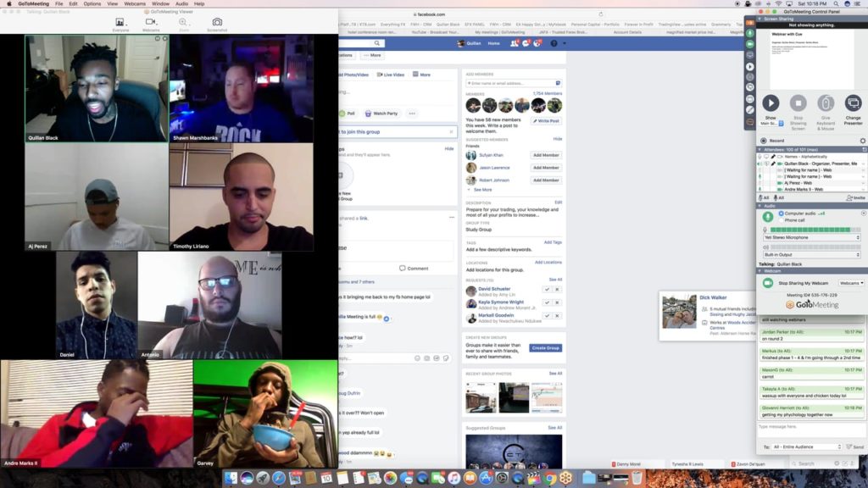The width and height of the screenshot is (868, 488).
Task: Open the Main Screen selector under Show
Action: pos(772,124)
